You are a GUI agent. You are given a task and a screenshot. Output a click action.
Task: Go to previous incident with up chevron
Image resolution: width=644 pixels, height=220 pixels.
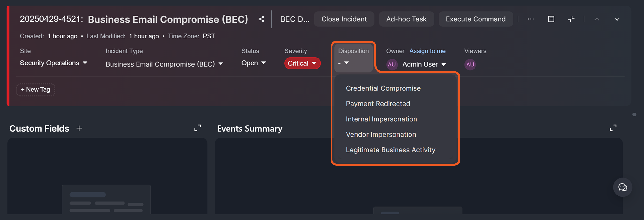pos(597,19)
